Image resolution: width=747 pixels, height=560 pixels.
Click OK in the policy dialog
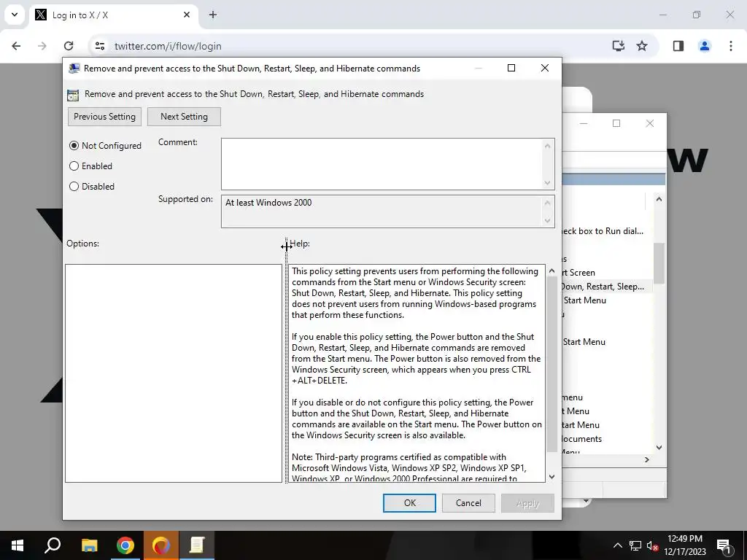point(410,503)
